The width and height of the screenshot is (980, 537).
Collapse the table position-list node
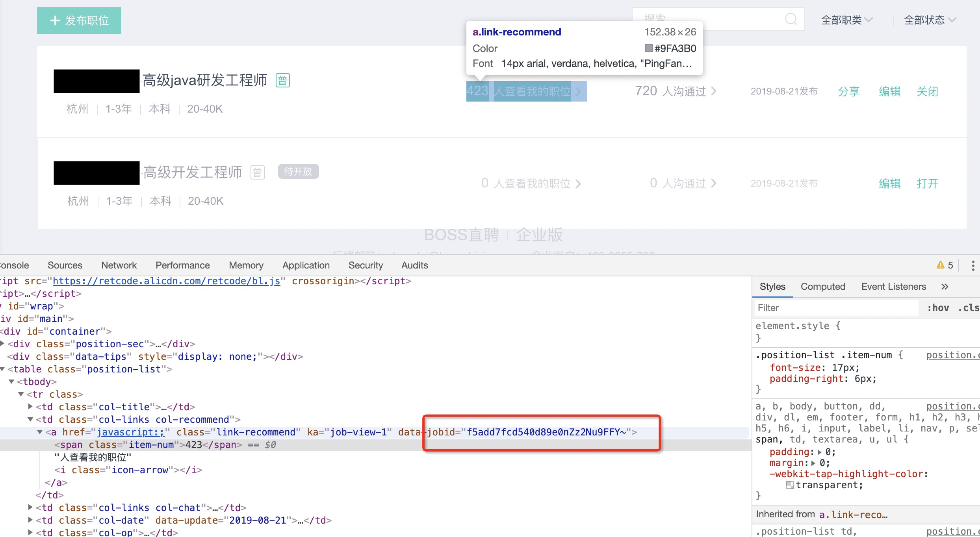(3, 369)
